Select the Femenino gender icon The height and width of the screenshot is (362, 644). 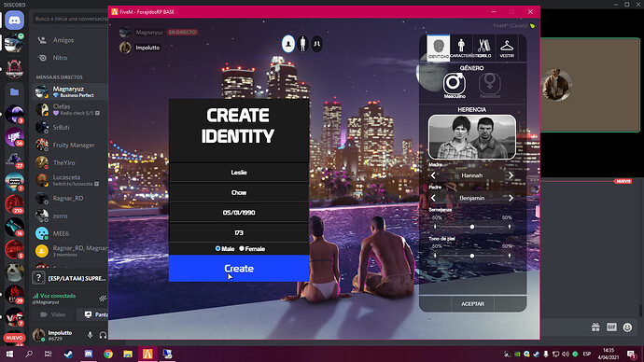pyautogui.click(x=490, y=83)
